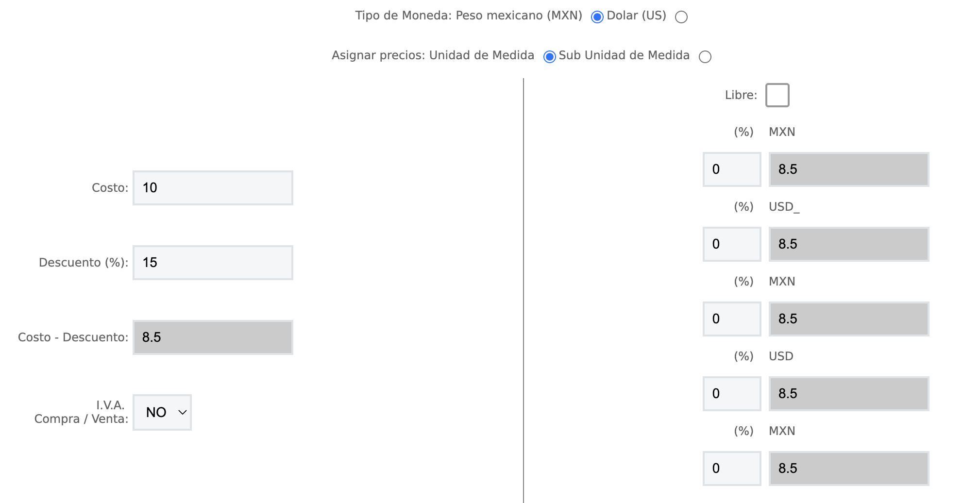Select Dolar (US) currency radio button
The height and width of the screenshot is (503, 980).
click(681, 17)
